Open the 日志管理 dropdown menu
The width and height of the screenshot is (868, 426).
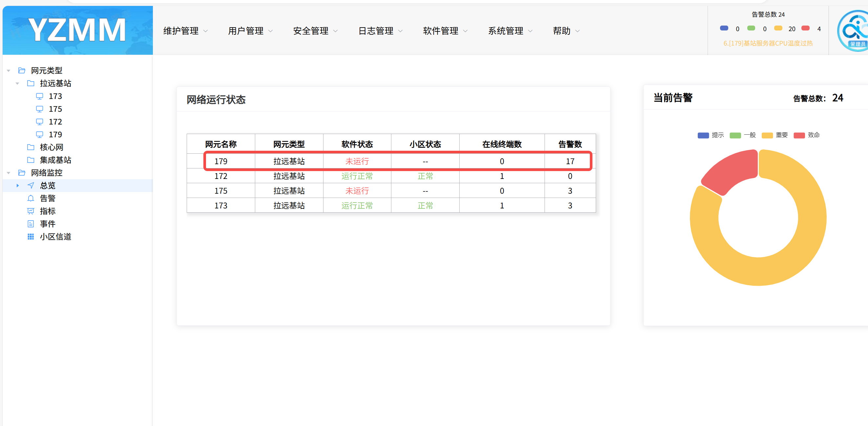click(x=381, y=31)
